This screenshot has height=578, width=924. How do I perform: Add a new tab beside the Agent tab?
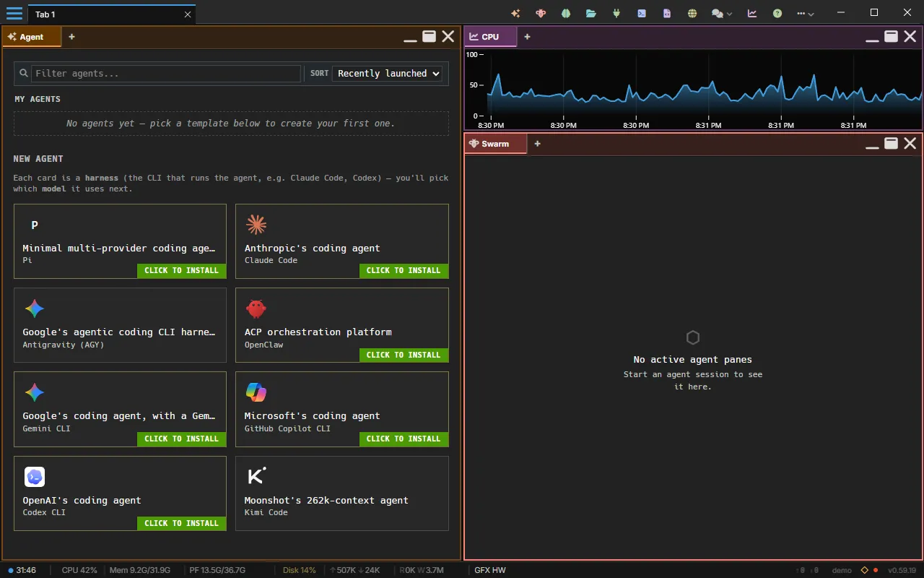click(71, 37)
